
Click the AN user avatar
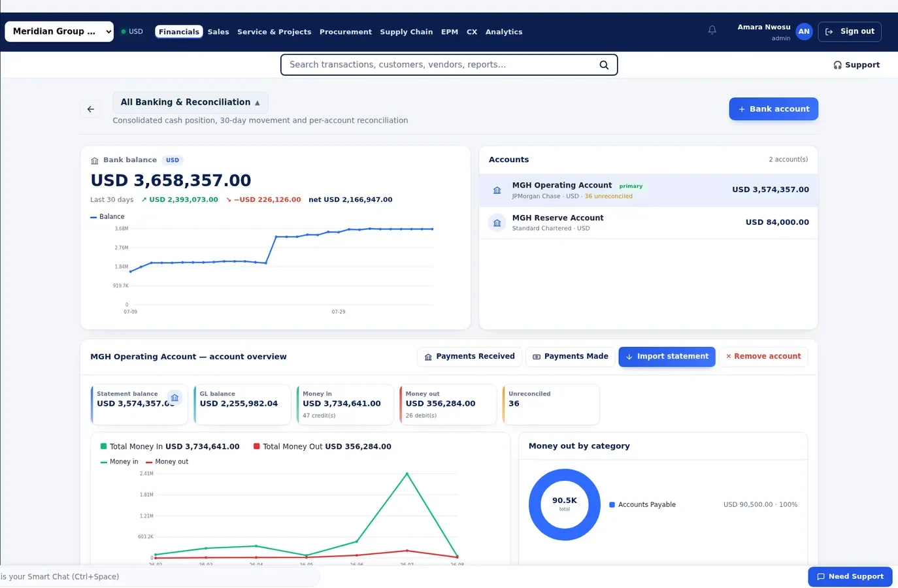click(804, 31)
